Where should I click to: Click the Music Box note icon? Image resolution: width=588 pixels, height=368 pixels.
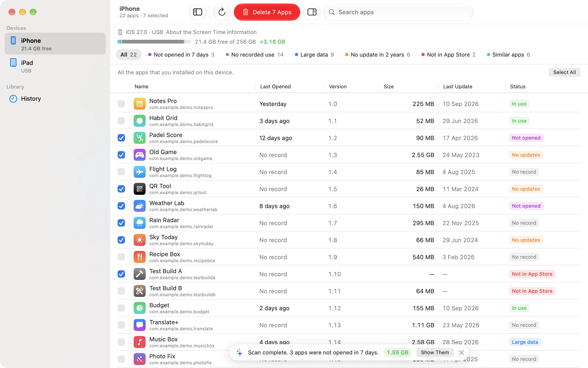(x=139, y=342)
